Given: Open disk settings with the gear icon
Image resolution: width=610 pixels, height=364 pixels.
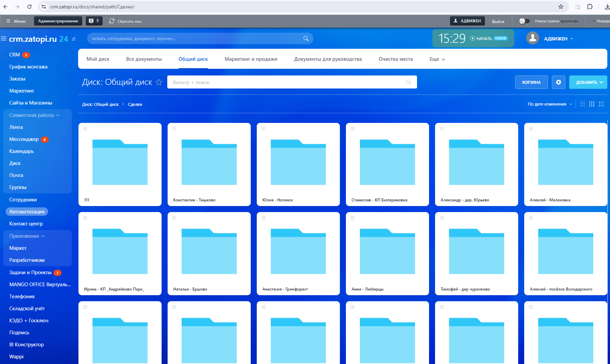Looking at the screenshot, I should tap(559, 82).
